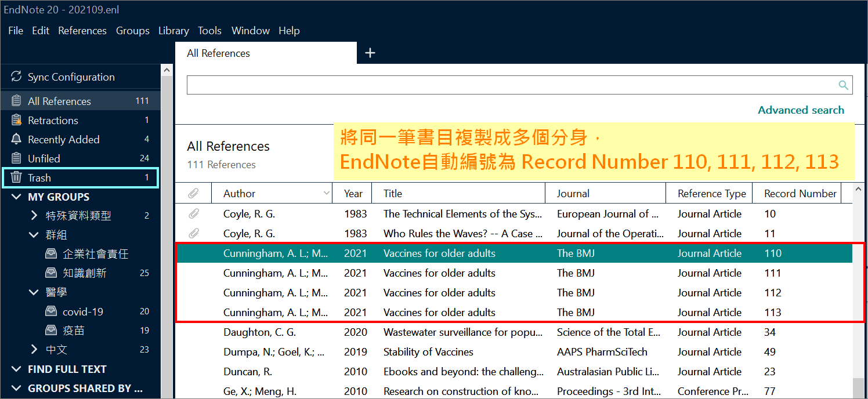This screenshot has height=399, width=868.
Task: Select Ge, X.; Meng, H. 2010 row
Action: 514,391
